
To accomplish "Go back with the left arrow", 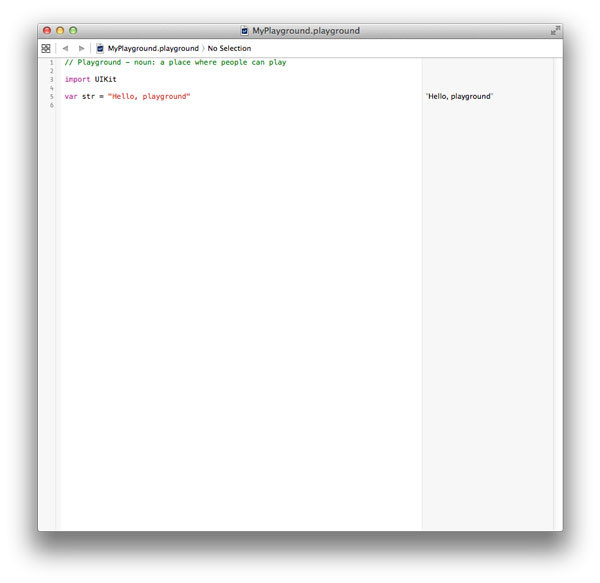I will click(65, 48).
